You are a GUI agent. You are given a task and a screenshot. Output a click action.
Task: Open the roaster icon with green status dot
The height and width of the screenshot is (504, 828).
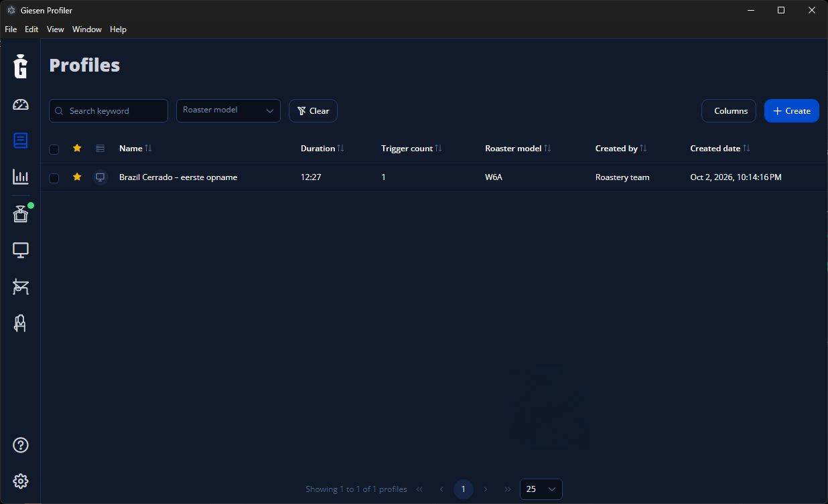[21, 214]
